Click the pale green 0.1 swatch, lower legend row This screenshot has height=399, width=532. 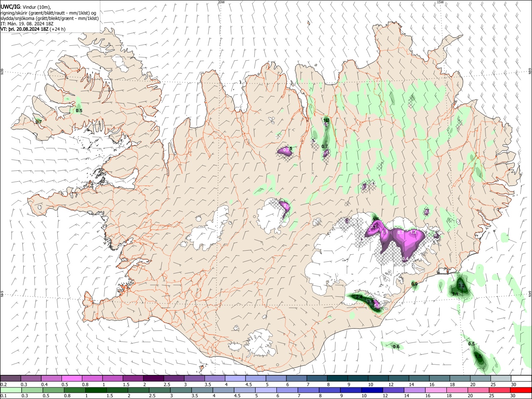[x=11, y=390]
